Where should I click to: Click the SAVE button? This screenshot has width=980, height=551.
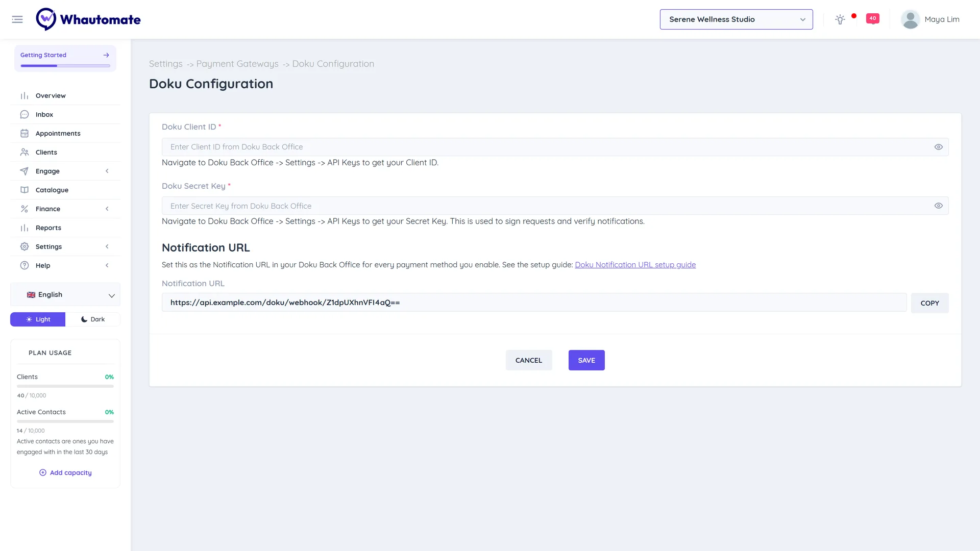[586, 360]
